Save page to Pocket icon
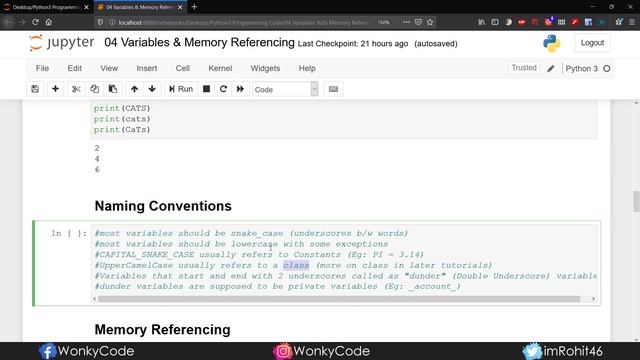640x360 pixels. click(x=418, y=22)
